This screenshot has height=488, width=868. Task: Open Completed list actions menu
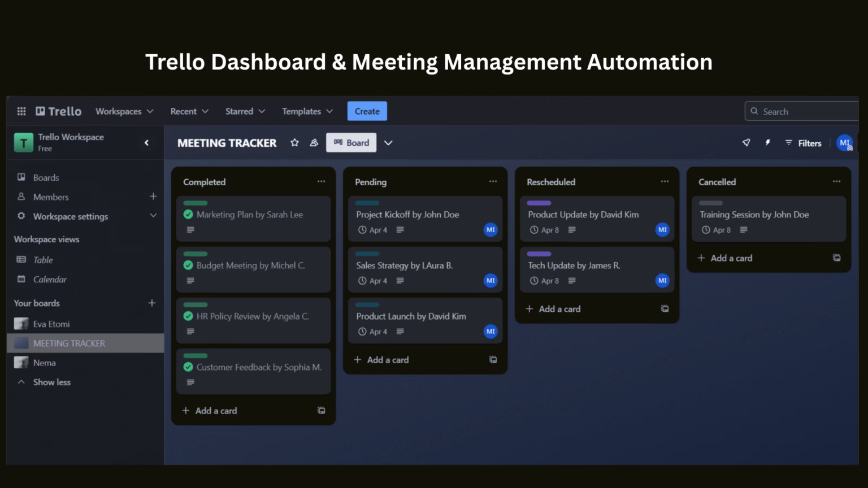321,181
